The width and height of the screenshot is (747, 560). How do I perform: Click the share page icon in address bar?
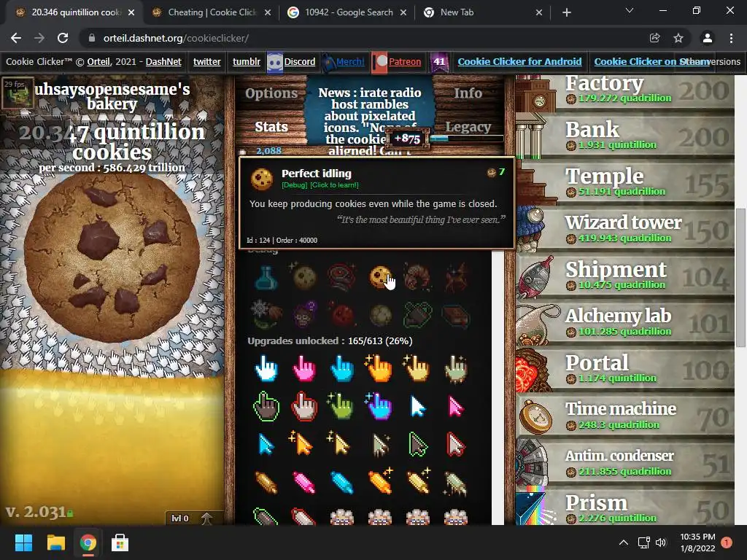[654, 38]
